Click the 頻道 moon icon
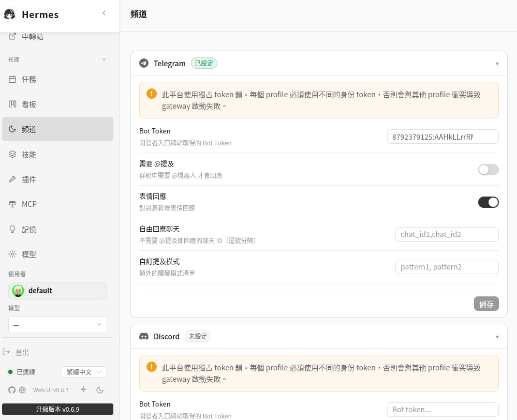Viewport: 517px width, 420px height. click(x=12, y=129)
